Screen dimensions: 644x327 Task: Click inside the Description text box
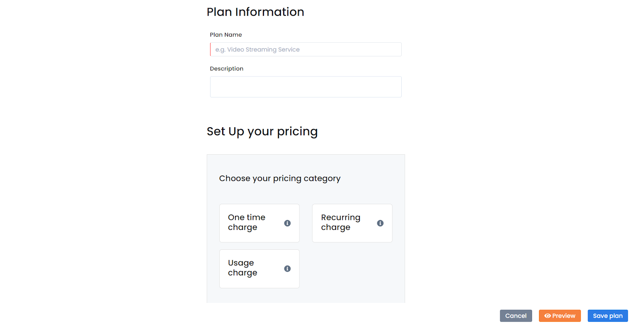click(x=305, y=87)
